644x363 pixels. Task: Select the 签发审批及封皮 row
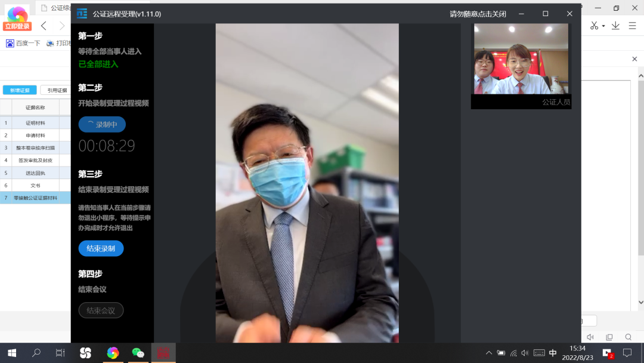tap(35, 161)
